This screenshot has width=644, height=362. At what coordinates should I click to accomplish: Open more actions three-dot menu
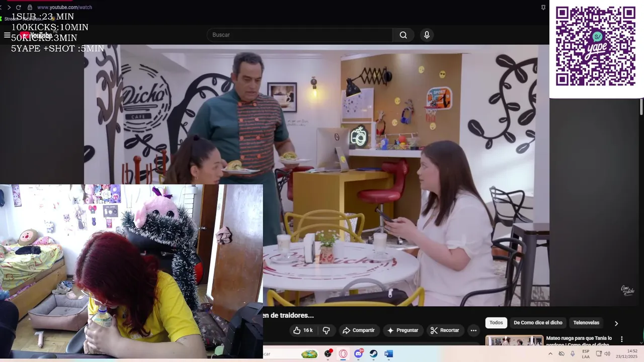pyautogui.click(x=473, y=330)
